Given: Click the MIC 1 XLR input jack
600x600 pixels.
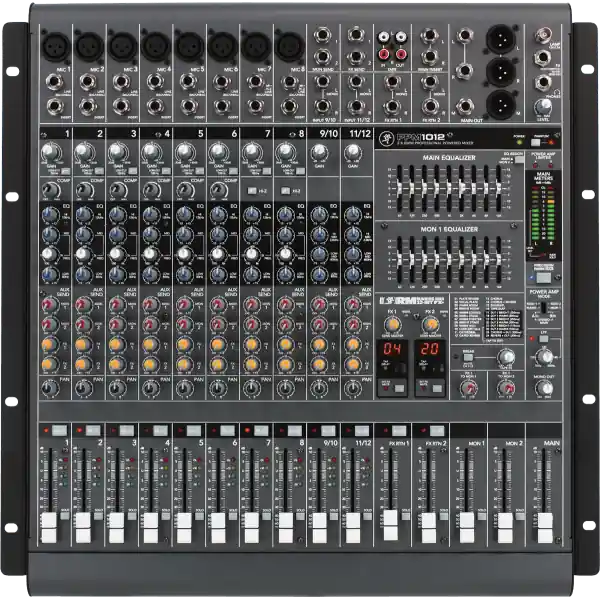Looking at the screenshot, I should tap(56, 47).
